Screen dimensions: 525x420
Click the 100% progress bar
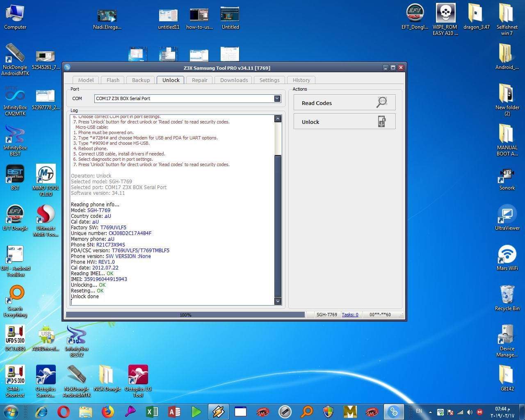click(185, 315)
